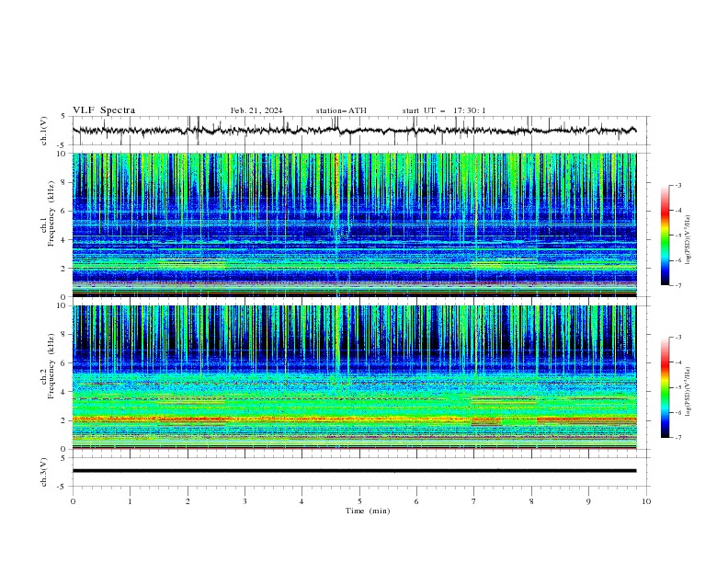Screen dimensions: 728x563
Task: Click the ch.3 flat voltage trace
Action: [354, 471]
